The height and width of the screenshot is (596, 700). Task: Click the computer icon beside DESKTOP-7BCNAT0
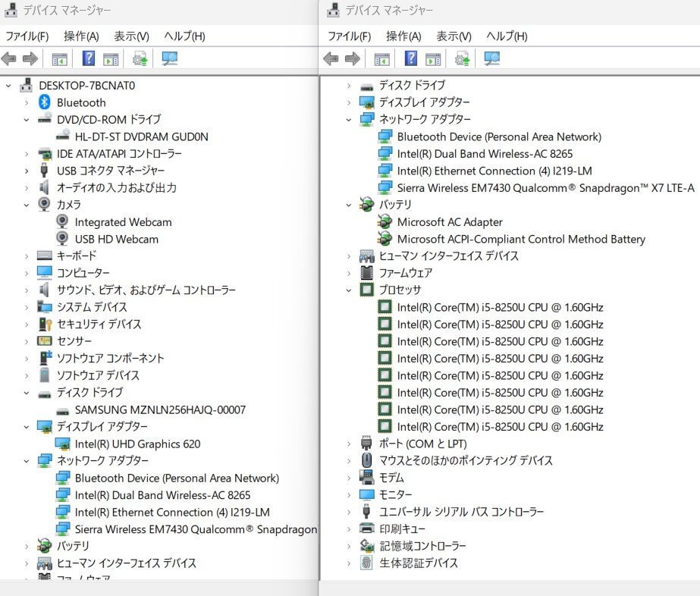pyautogui.click(x=27, y=85)
